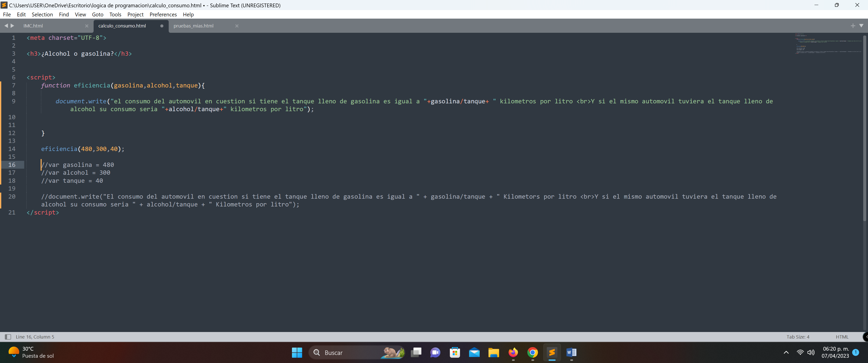
Task: Click the '//var tanque = 40' comment
Action: point(72,181)
